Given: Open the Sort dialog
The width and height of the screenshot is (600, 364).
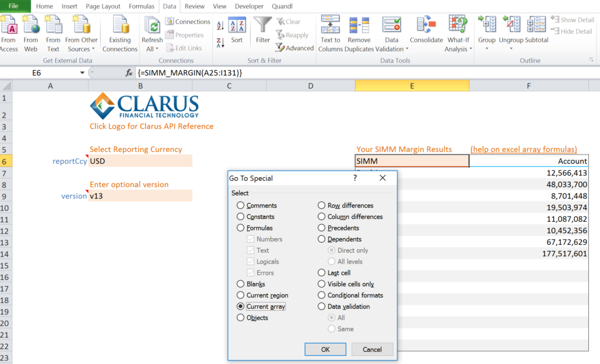Looking at the screenshot, I should coord(237,30).
